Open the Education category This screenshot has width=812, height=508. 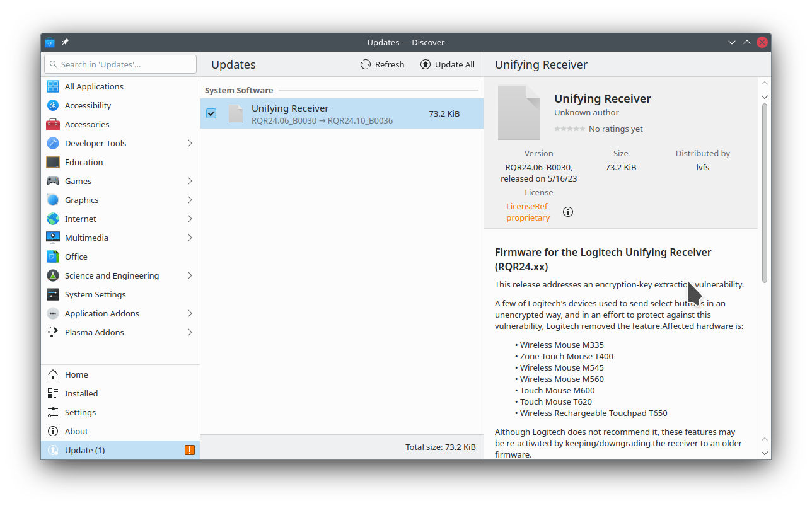click(x=120, y=162)
